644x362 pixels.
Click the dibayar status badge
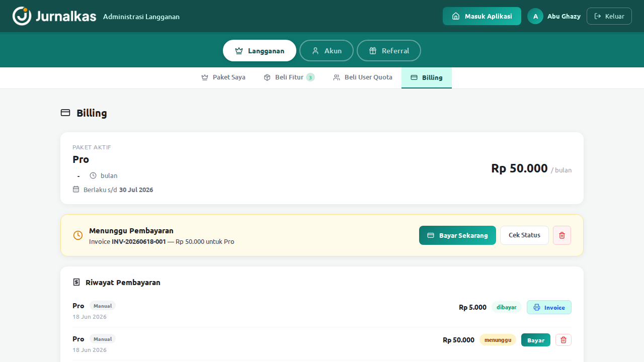tap(507, 307)
